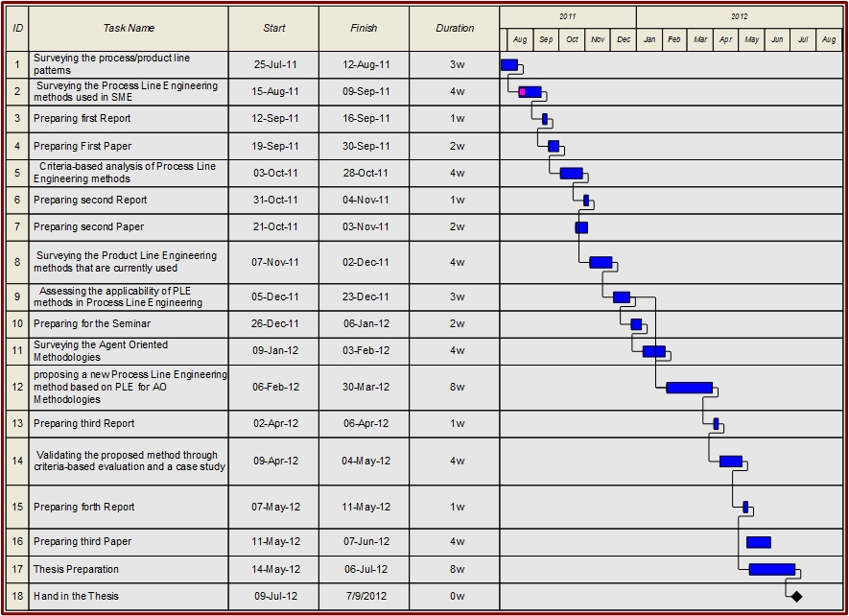Click the Jan month label in timeline
Screen dimensions: 849x616
pos(649,39)
